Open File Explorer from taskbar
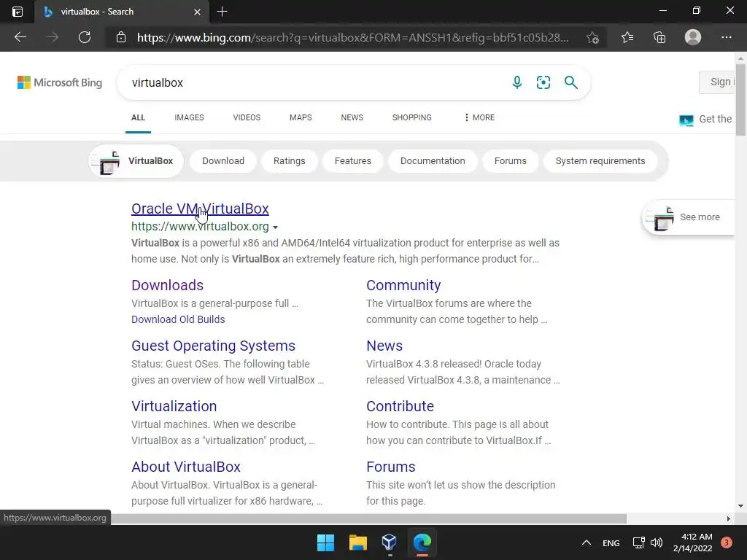The height and width of the screenshot is (560, 747). click(357, 542)
